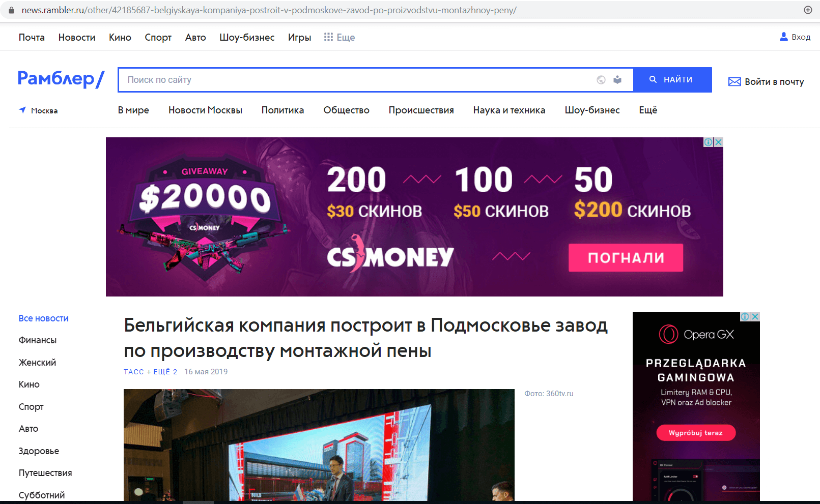This screenshot has height=504, width=820.
Task: Click the ПОГНАЛИ button in the banner
Action: pyautogui.click(x=626, y=257)
